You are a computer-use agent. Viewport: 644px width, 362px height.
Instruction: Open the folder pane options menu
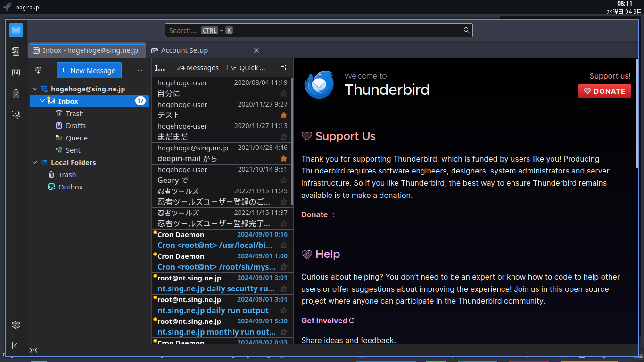(x=140, y=70)
